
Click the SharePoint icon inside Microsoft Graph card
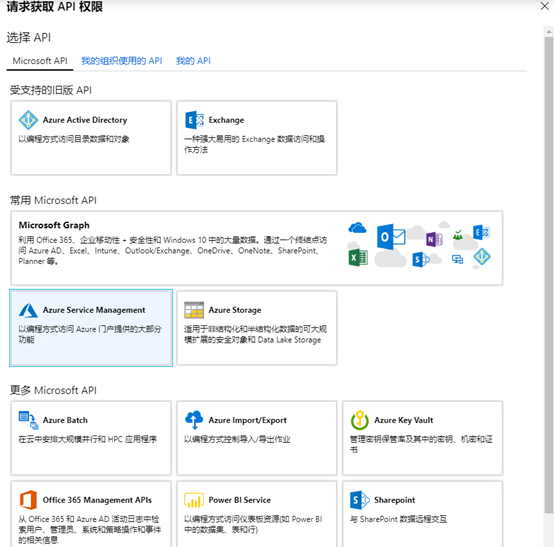421,260
